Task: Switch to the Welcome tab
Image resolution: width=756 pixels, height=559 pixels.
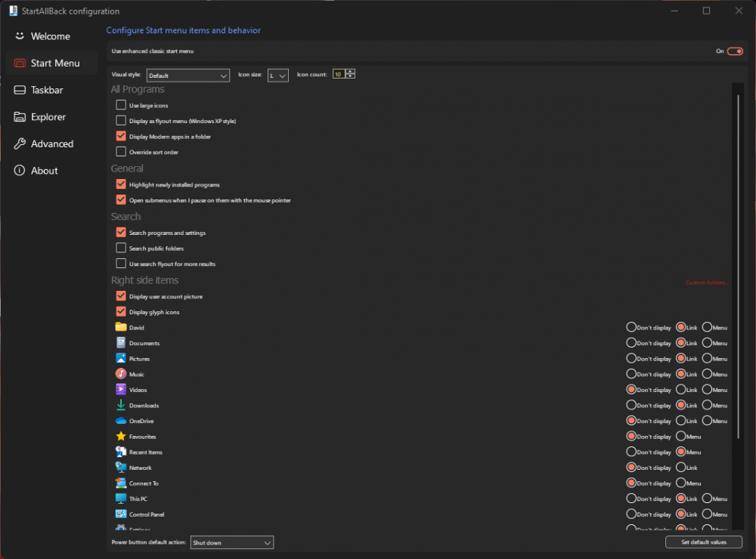Action: coord(48,36)
